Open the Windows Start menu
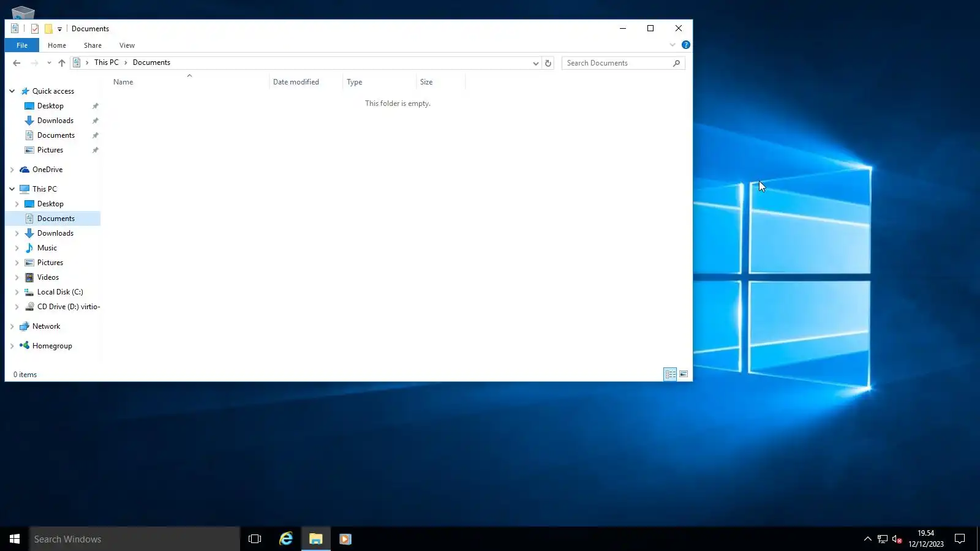 pyautogui.click(x=15, y=539)
